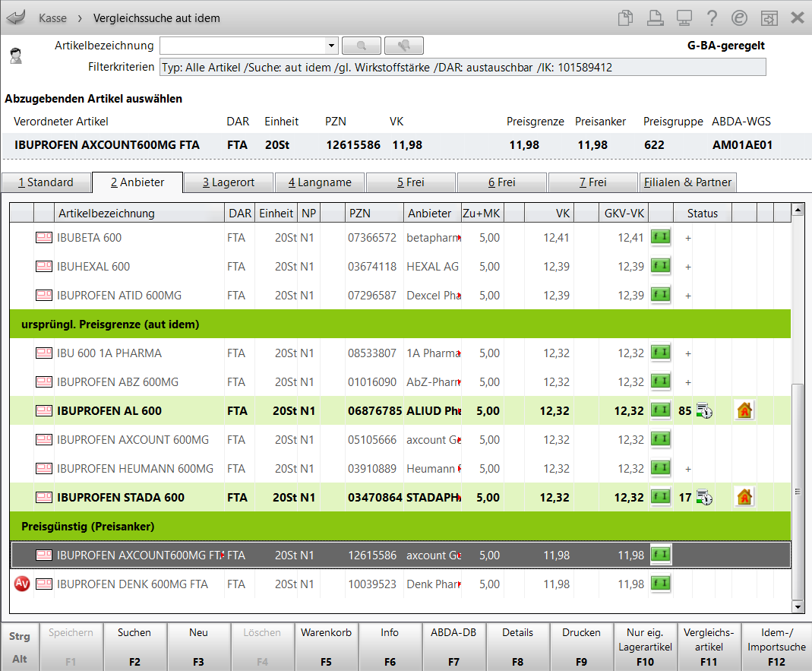Image resolution: width=812 pixels, height=671 pixels.
Task: Click package icon of IBUBETA 600 row
Action: coord(44,238)
